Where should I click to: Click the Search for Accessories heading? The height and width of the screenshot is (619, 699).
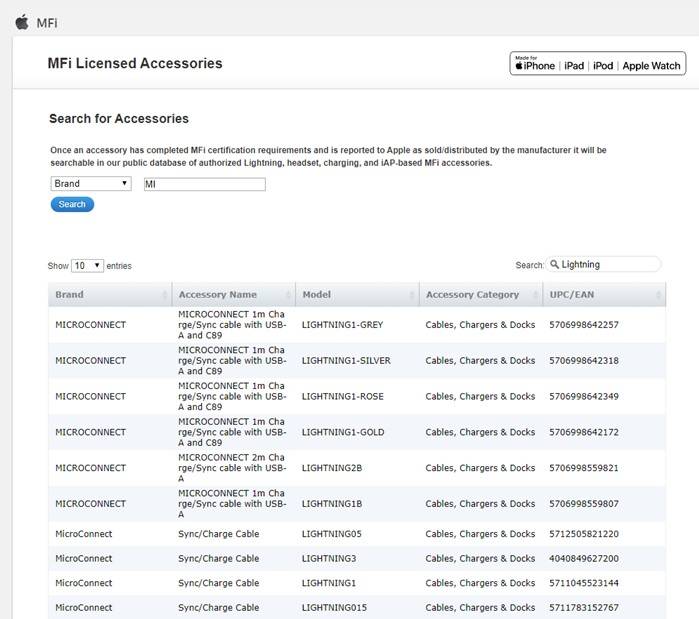[x=119, y=119]
